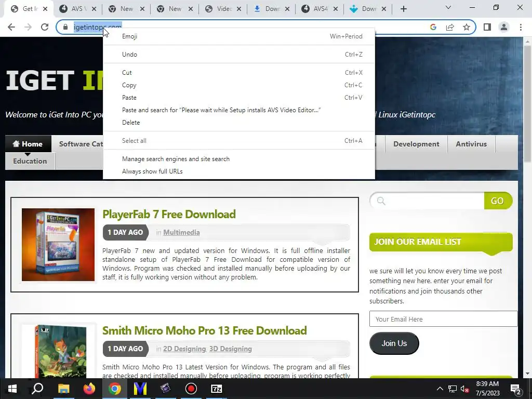Open site info via the lock icon

click(x=65, y=27)
